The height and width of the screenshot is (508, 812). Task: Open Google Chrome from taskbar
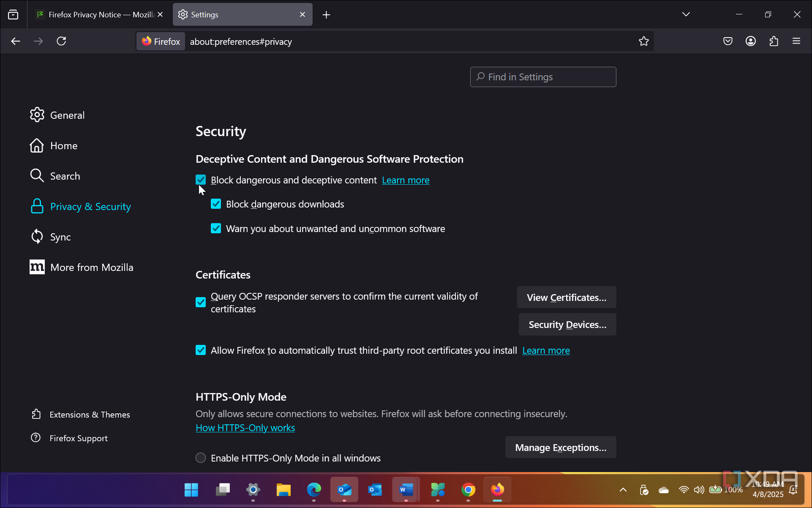(x=468, y=489)
